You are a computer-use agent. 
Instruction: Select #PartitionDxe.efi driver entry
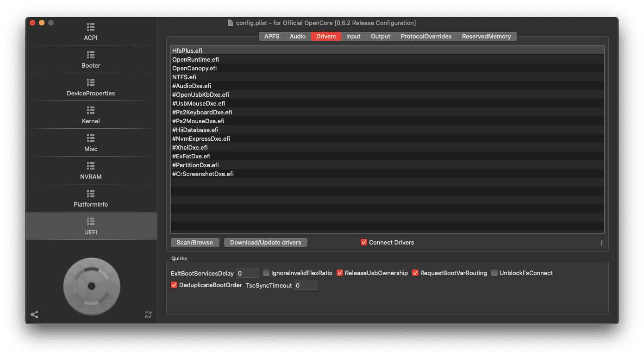coord(388,165)
